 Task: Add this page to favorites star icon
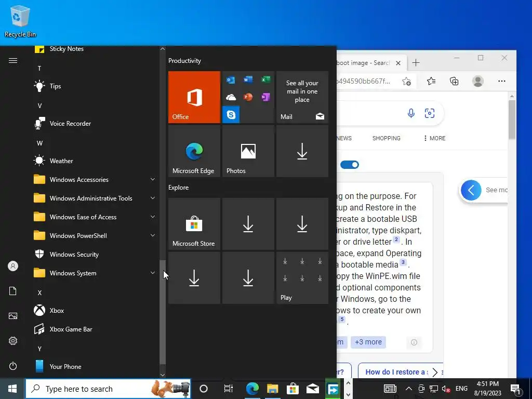point(406,81)
